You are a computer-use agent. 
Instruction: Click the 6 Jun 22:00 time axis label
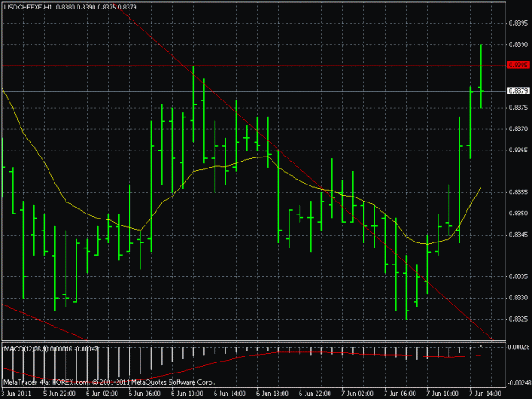pyautogui.click(x=315, y=394)
